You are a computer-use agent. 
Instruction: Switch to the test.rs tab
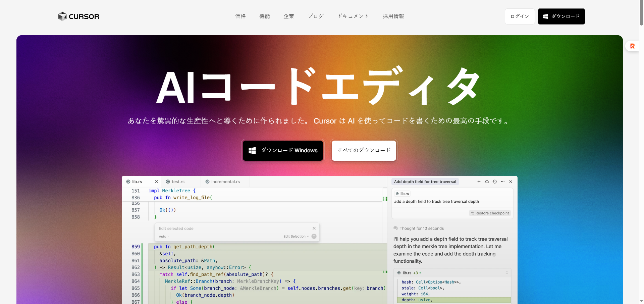tap(181, 182)
